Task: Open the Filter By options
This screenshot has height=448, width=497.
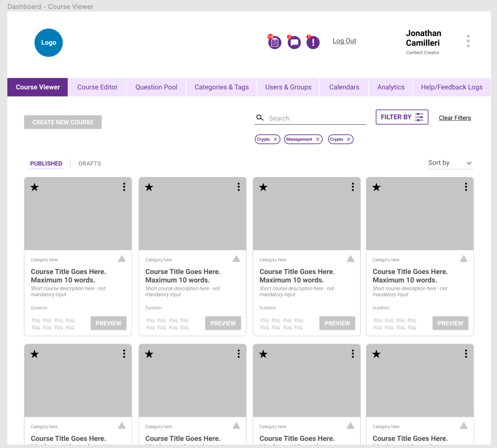Action: coord(402,117)
